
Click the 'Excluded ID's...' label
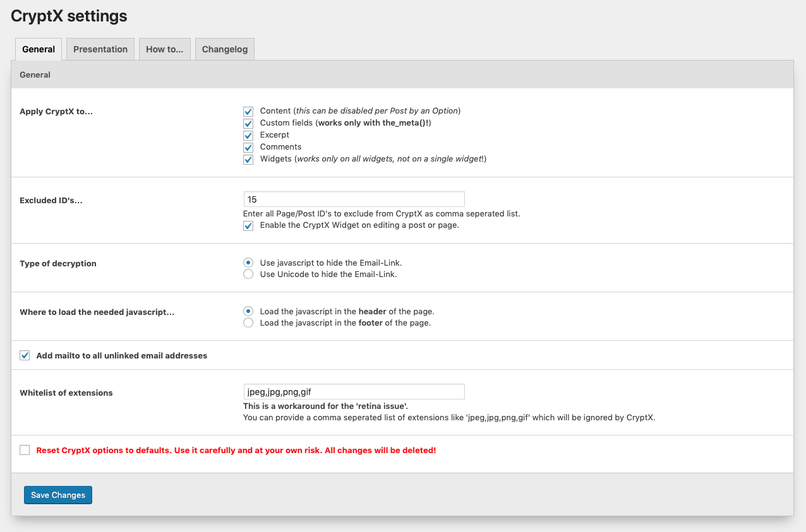pyautogui.click(x=51, y=200)
